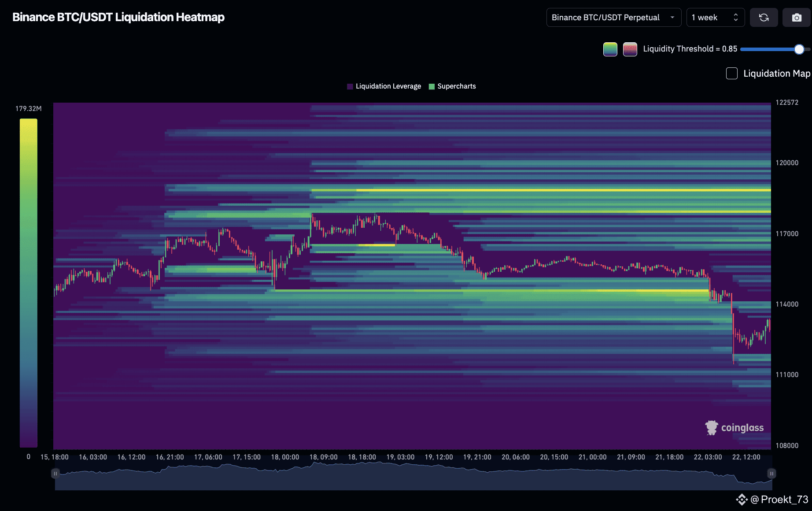Click the Liquidity Threshold = 0.85 label
Image resolution: width=812 pixels, height=511 pixels.
coord(690,49)
